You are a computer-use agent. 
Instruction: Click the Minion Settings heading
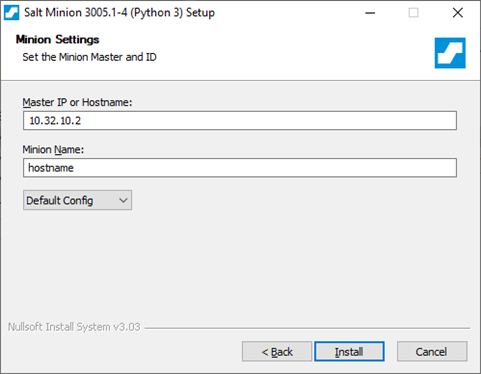(x=57, y=40)
